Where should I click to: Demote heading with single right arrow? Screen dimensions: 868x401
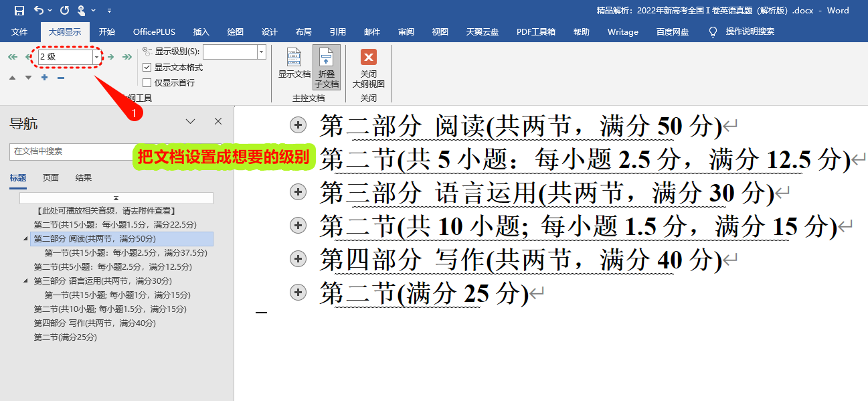pyautogui.click(x=111, y=57)
